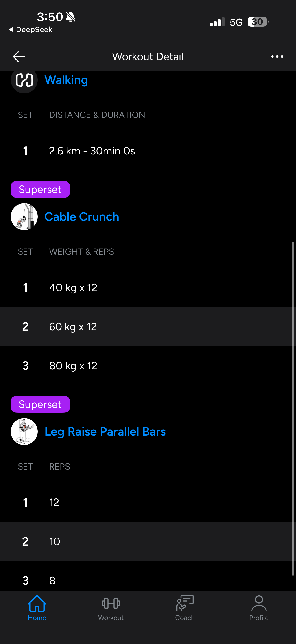Viewport: 296px width, 644px height.
Task: Return to DeepSeek app via back link
Action: pyautogui.click(x=30, y=30)
